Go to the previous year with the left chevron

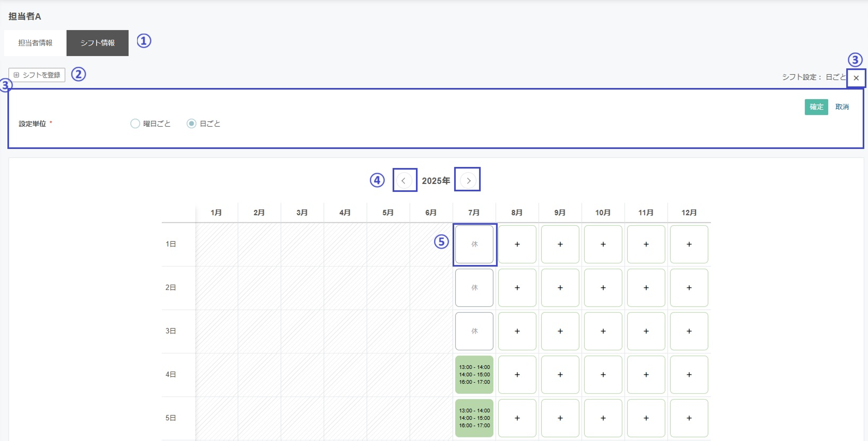(403, 180)
